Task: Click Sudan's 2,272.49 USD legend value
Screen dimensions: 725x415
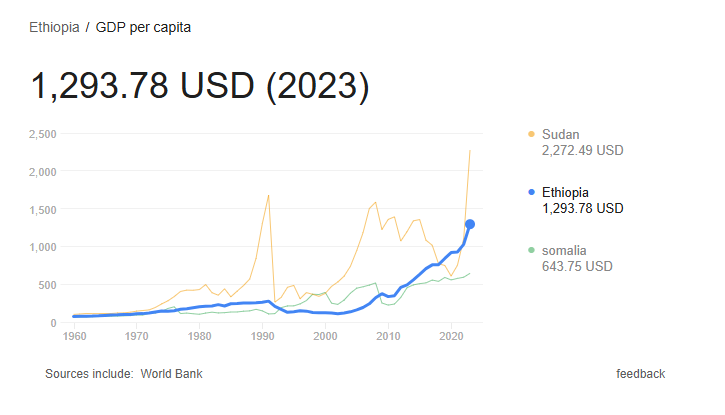Action: pos(582,151)
